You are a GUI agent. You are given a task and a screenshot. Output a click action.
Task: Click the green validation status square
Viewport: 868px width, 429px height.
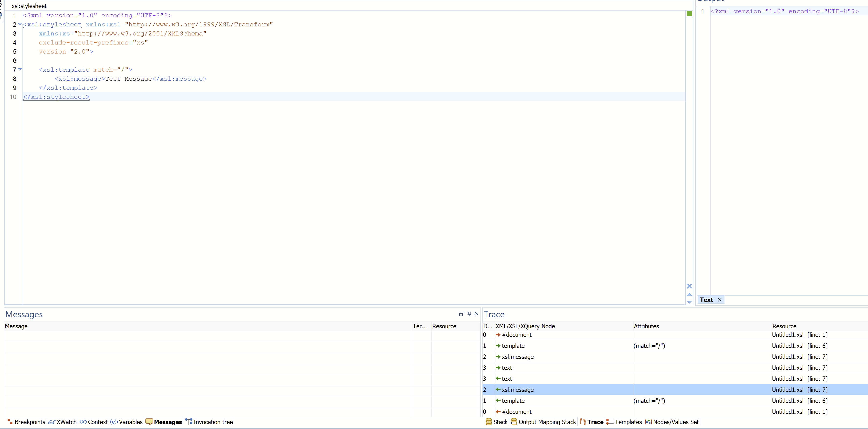click(690, 13)
